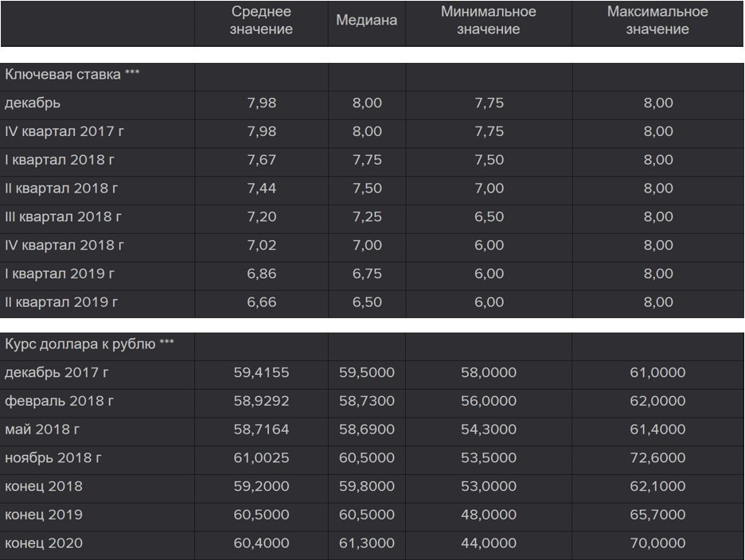
Task: Click the minimum 7,50 for I квартал 2018
Action: pos(489,160)
